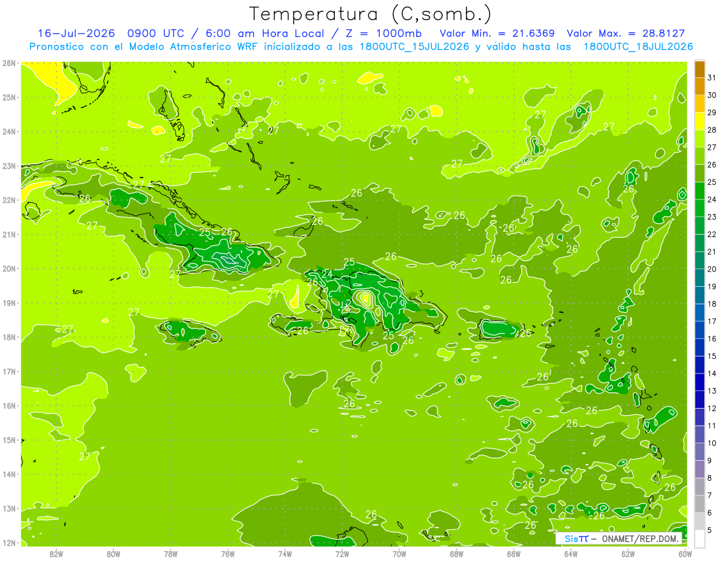
Task: Click the latitude label "17N"
Action: pyautogui.click(x=8, y=371)
